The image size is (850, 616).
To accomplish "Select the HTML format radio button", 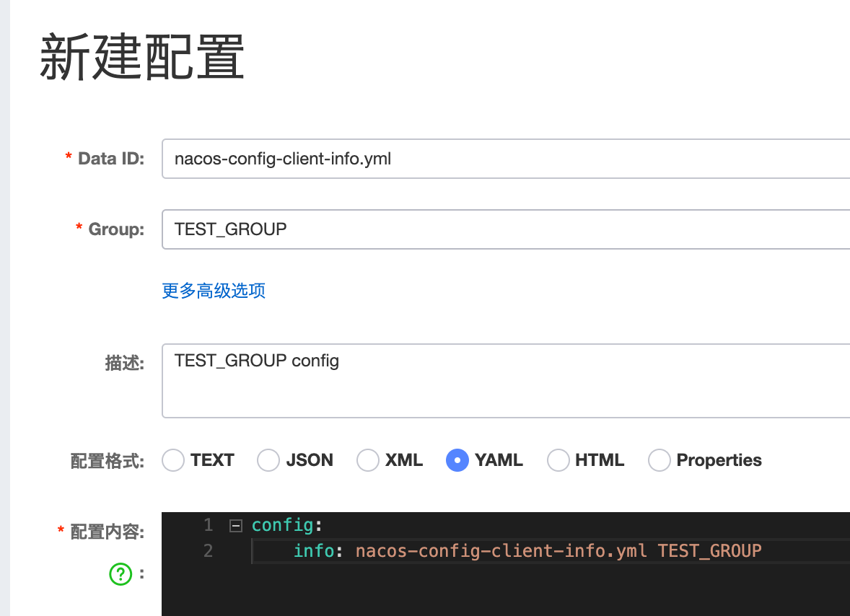I will tap(558, 460).
